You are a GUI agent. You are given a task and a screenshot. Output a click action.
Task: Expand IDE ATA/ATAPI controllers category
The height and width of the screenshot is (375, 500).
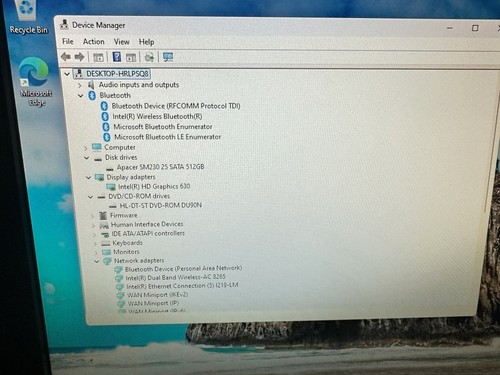click(x=94, y=235)
